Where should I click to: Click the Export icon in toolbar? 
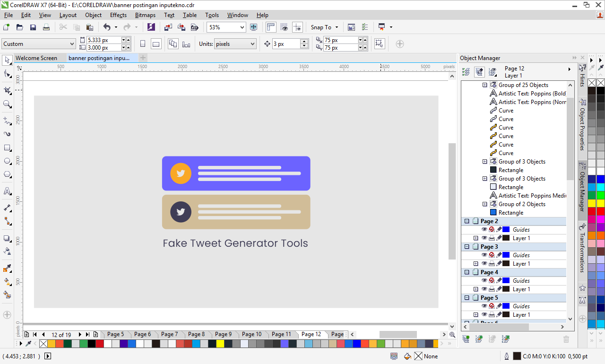[x=181, y=27]
